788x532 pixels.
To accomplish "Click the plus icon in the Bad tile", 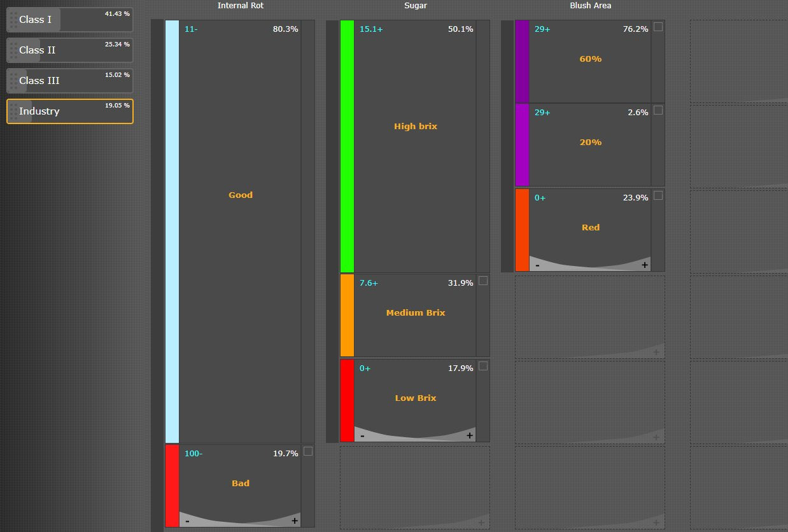I will pyautogui.click(x=294, y=521).
